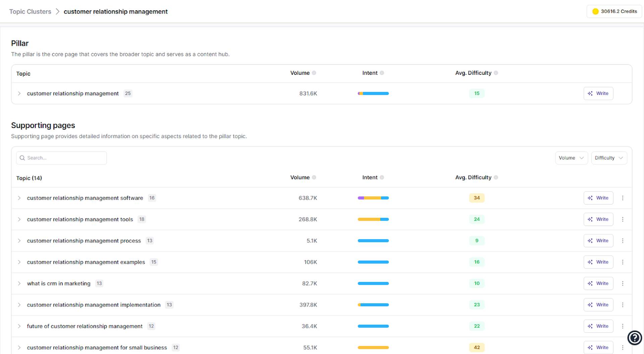Viewport: 644px width, 354px height.
Task: Click the Topic (14) column header
Action: 29,178
